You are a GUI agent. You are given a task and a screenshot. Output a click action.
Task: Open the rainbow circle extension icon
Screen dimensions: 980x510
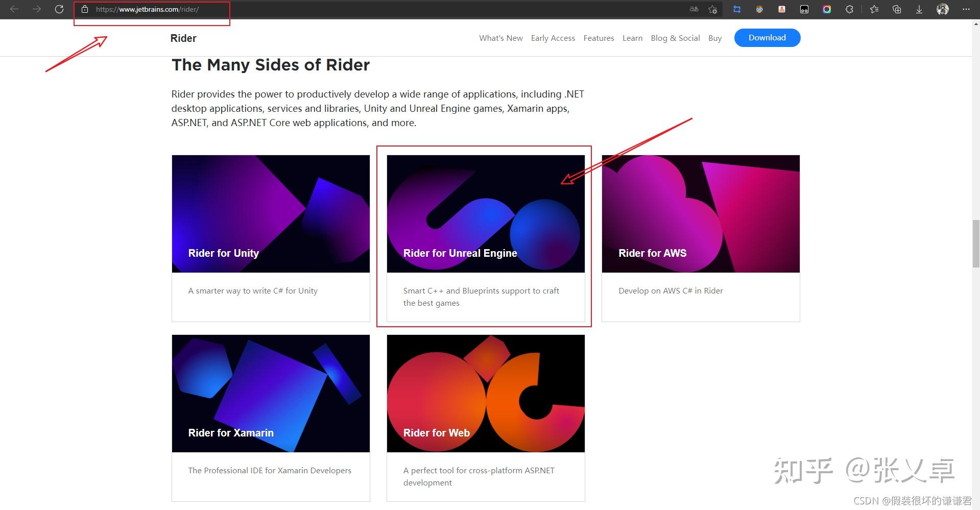(x=827, y=9)
